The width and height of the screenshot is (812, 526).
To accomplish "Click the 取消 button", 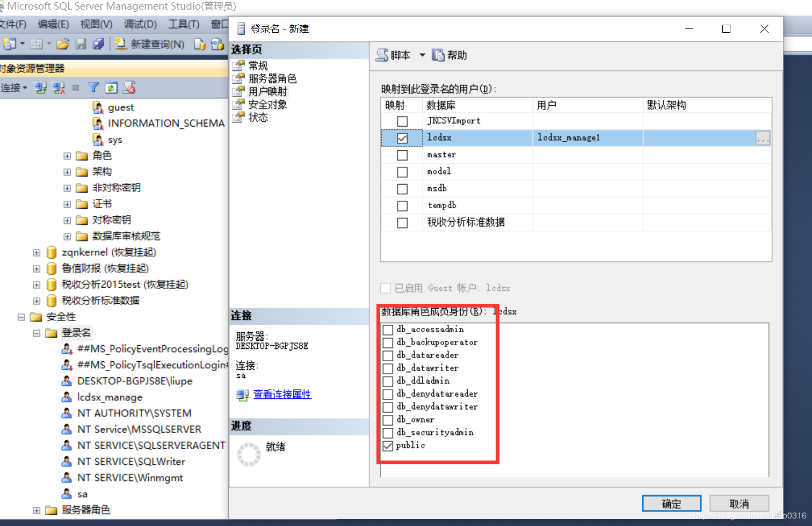I will [x=740, y=503].
